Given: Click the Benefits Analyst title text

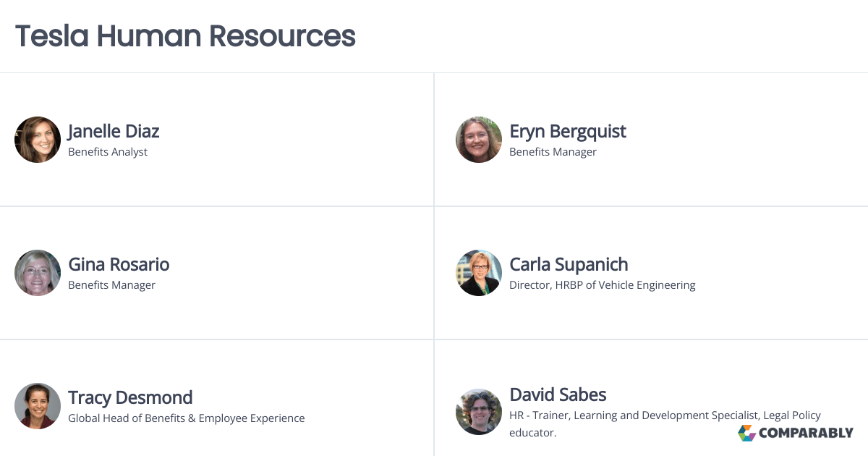Looking at the screenshot, I should (x=108, y=152).
